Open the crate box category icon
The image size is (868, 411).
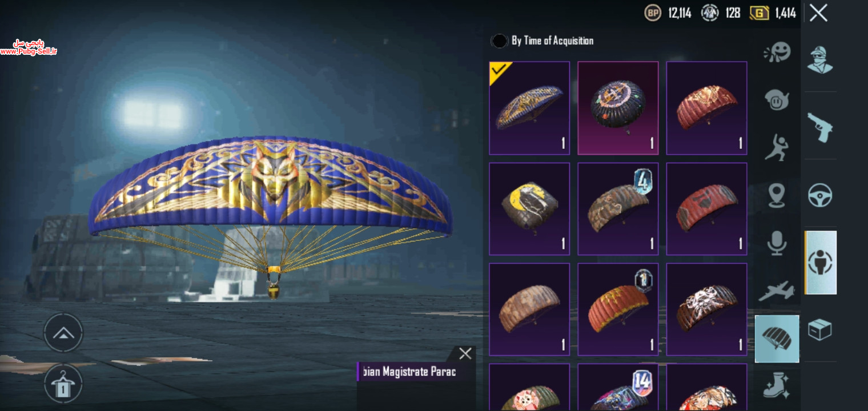(x=820, y=329)
